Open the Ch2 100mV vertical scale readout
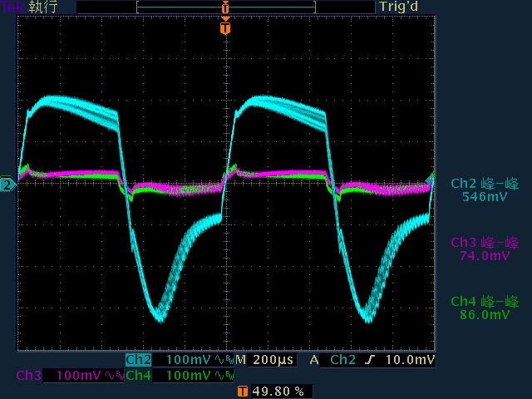Screen dimensions: 532x399 [x=190, y=360]
